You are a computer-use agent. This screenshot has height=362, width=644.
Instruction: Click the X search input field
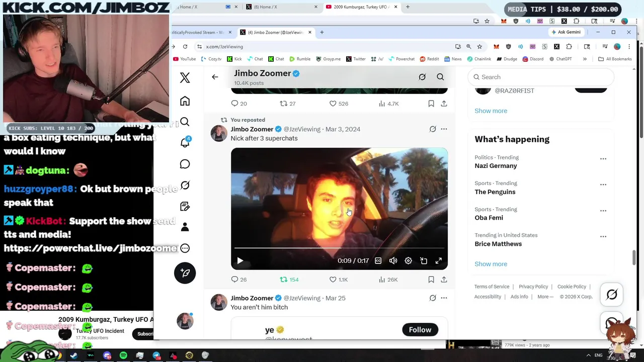(x=541, y=77)
